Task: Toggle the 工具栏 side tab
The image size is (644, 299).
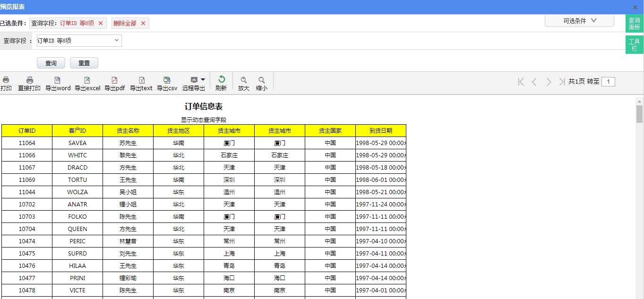Action: click(x=634, y=45)
